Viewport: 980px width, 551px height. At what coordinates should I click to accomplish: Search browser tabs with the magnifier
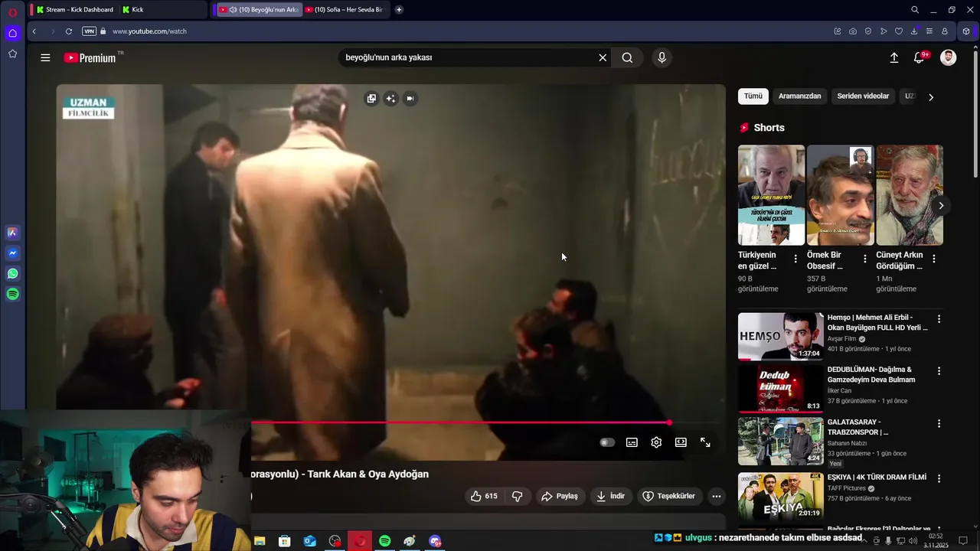915,10
